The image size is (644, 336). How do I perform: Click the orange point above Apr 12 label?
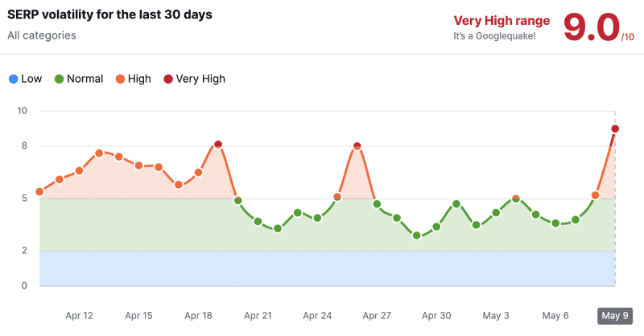79,170
